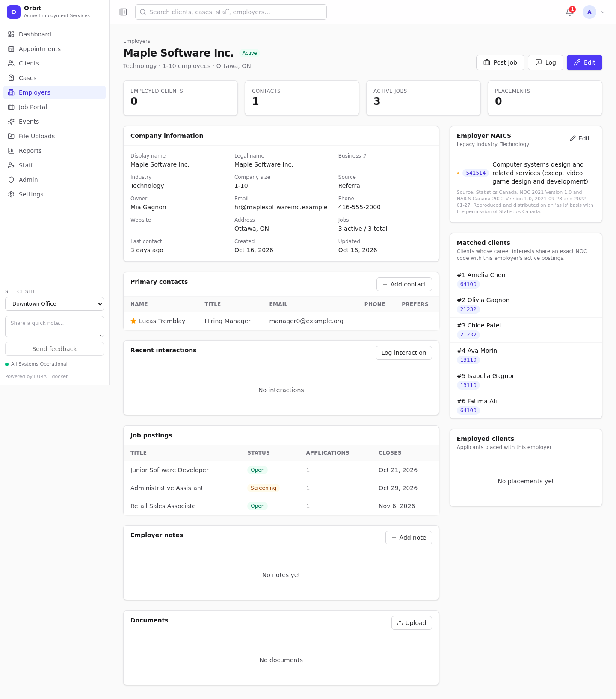
Task: Open Job Portal in sidebar
Action: tap(54, 107)
